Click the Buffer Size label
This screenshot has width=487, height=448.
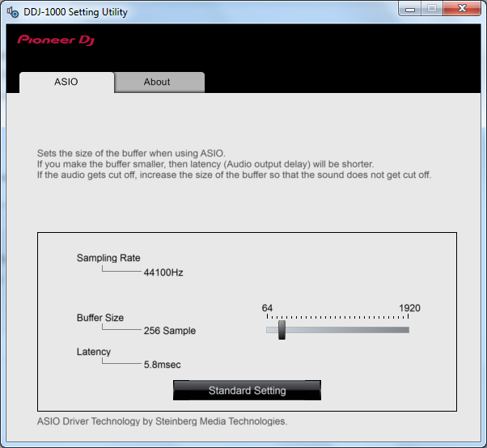point(100,318)
